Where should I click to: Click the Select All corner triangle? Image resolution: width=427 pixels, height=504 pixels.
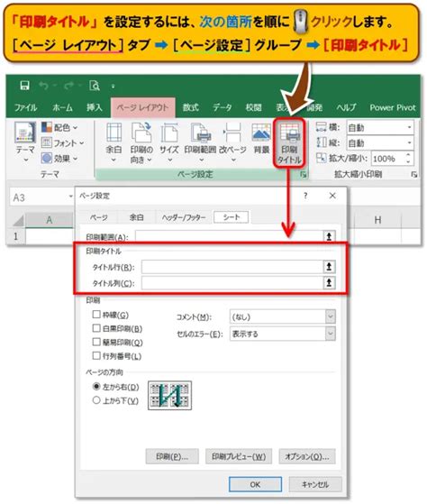pyautogui.click(x=18, y=221)
